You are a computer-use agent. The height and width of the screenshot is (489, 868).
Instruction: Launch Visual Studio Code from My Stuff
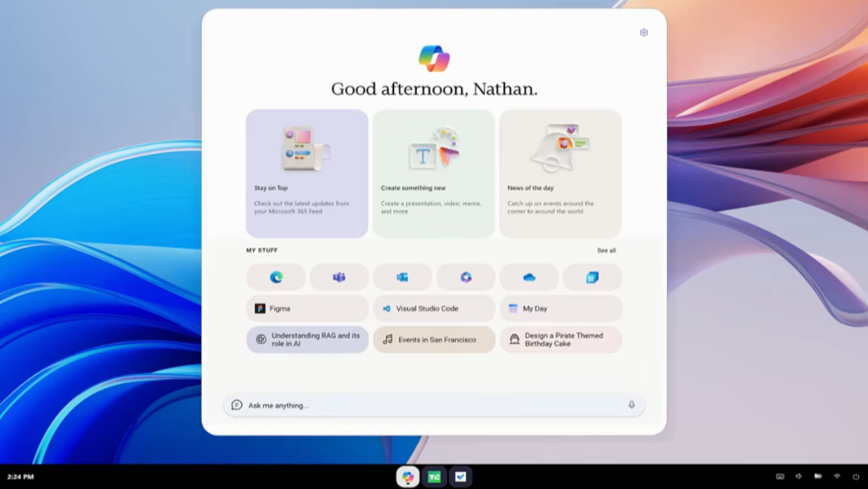click(x=434, y=308)
